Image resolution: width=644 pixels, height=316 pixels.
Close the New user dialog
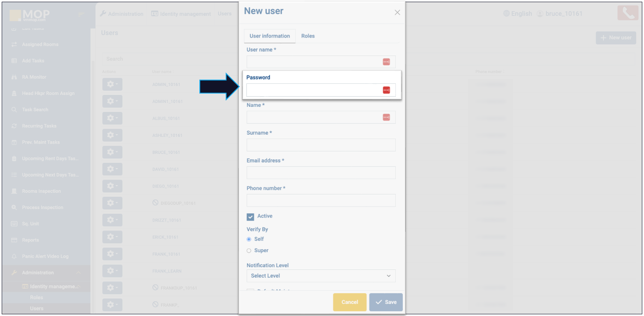397,12
